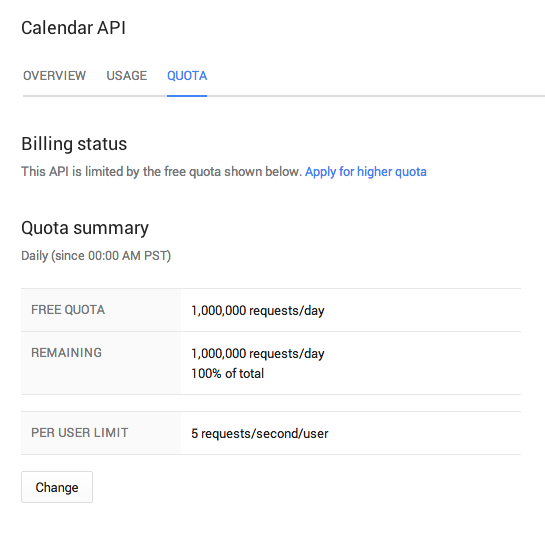Select the FREE QUOTA row label
The width and height of the screenshot is (545, 533).
click(x=68, y=310)
